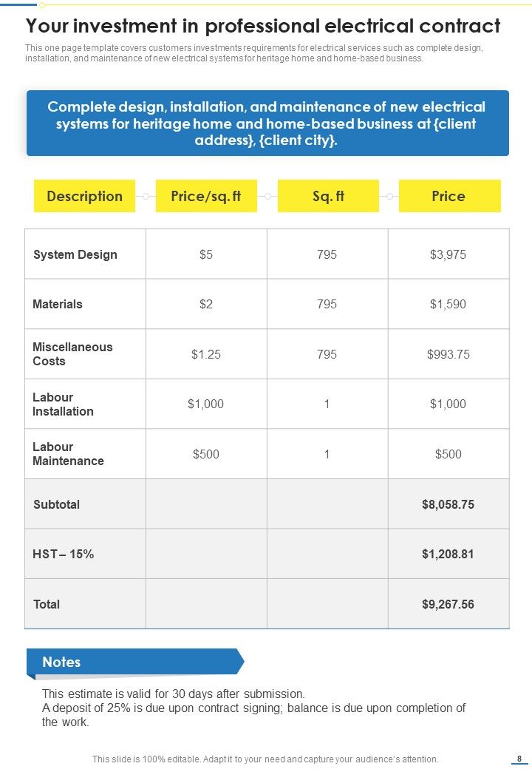Click the slide title text
This screenshot has width=532, height=769.
coord(263,26)
